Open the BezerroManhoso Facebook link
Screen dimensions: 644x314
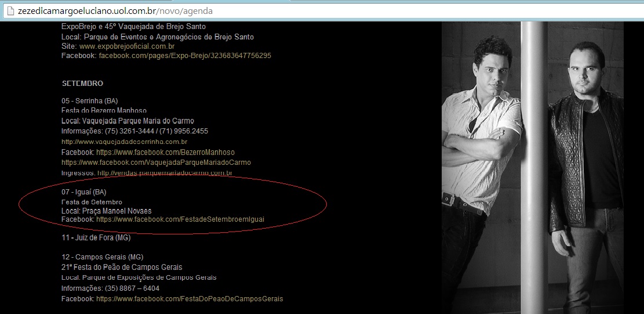157,152
